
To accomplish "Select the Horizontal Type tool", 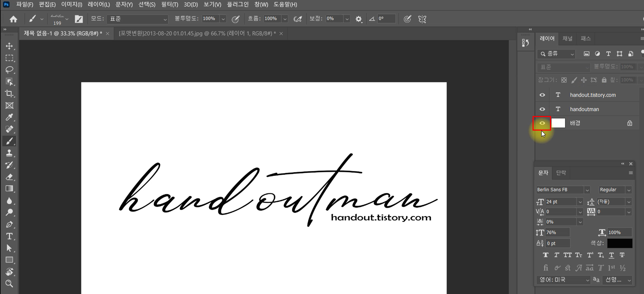I will pos(9,236).
